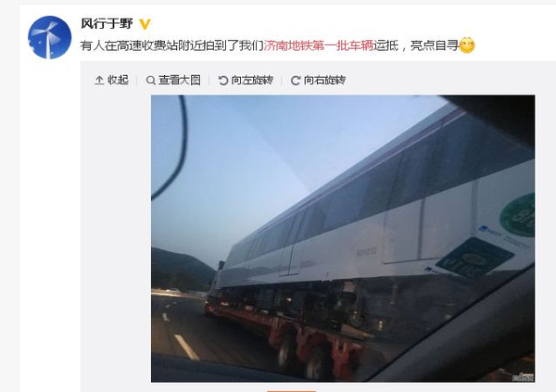Click the smiley emoji in the post
556x392 pixels.
click(467, 45)
